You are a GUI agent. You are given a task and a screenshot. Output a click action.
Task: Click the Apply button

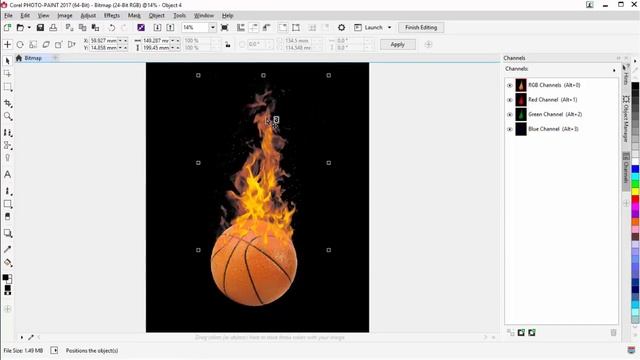coord(398,44)
